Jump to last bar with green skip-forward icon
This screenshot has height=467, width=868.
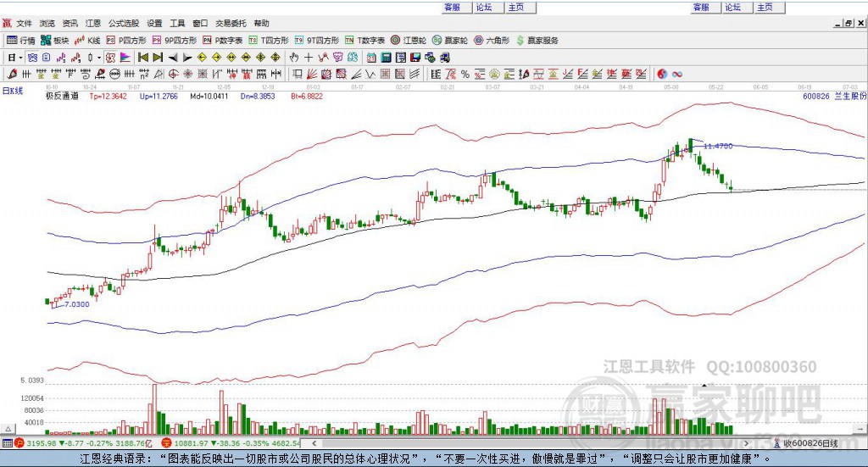click(x=158, y=58)
